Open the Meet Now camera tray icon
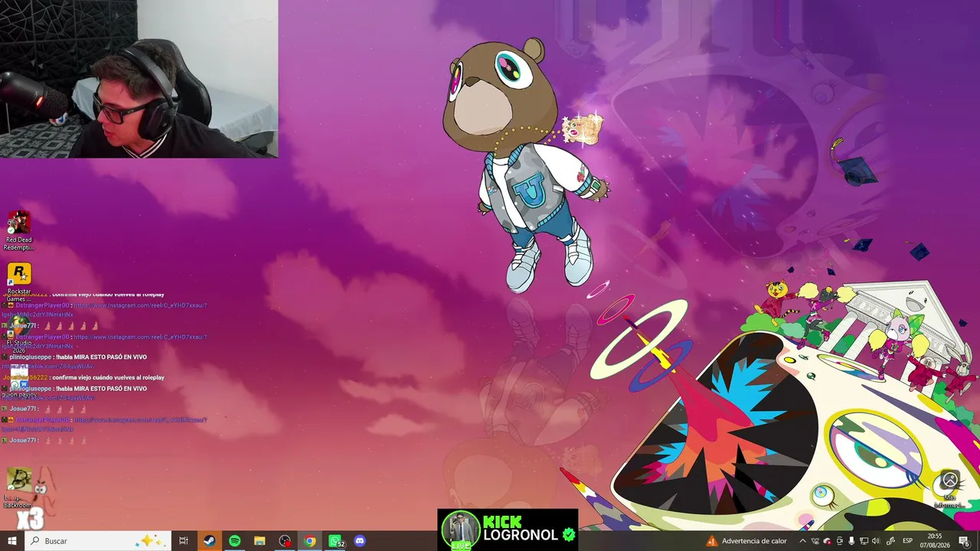This screenshot has width=980, height=551. click(x=839, y=541)
